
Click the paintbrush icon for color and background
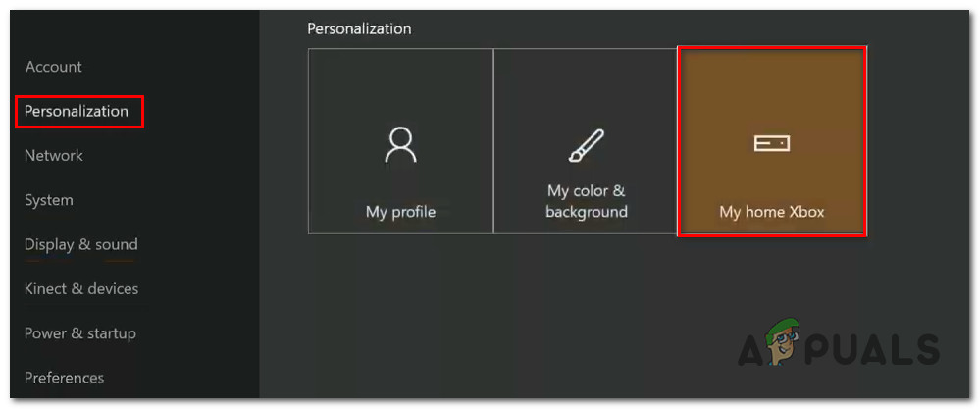[587, 144]
